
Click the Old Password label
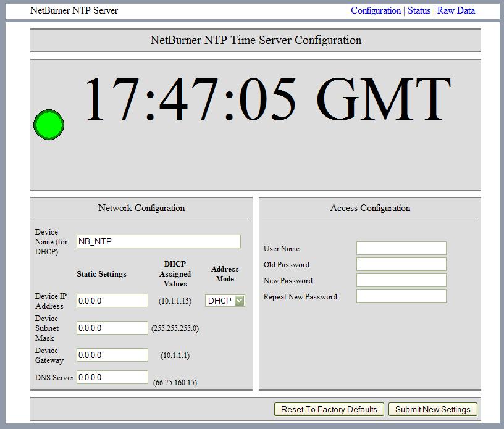(287, 264)
